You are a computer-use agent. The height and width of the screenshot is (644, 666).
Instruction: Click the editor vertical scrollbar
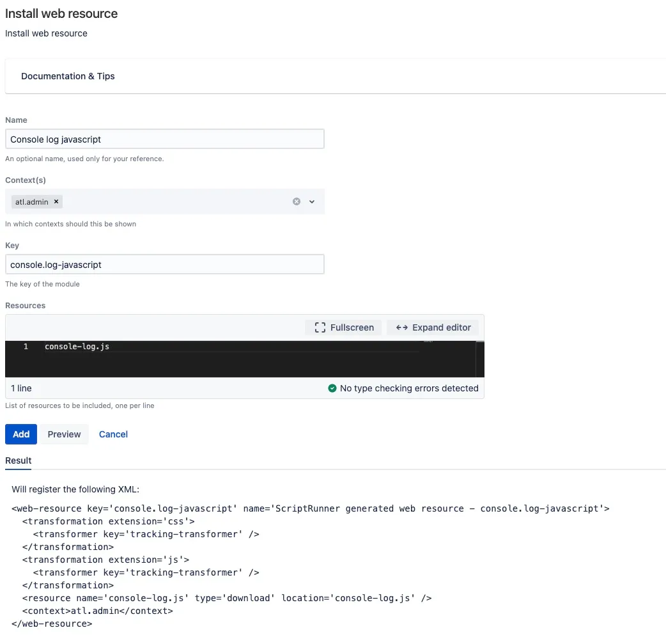pos(480,359)
